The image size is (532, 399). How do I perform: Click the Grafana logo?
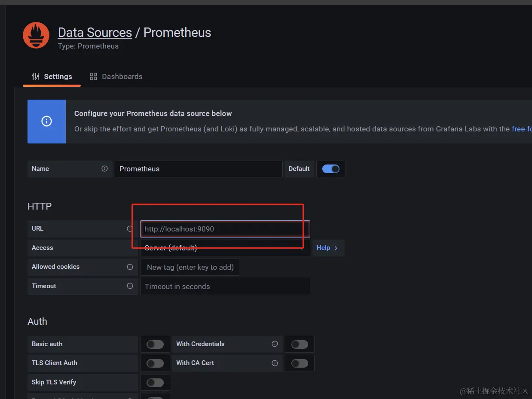point(36,35)
